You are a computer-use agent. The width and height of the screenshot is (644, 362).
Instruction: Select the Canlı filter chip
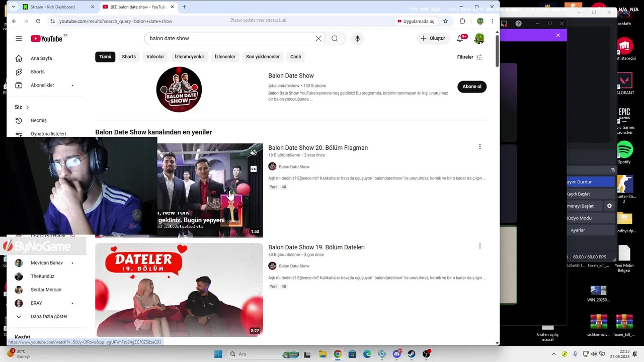(296, 57)
